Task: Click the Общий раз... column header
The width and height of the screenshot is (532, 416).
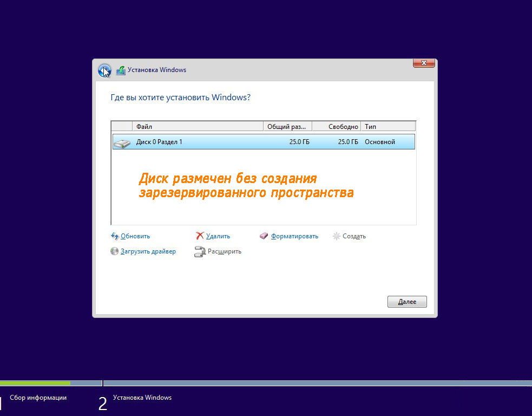Action: pyautogui.click(x=287, y=127)
